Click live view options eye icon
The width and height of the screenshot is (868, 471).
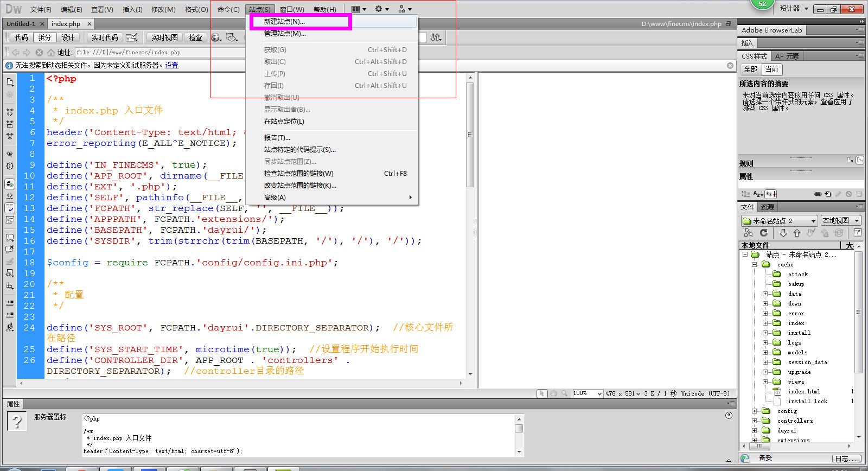click(232, 37)
